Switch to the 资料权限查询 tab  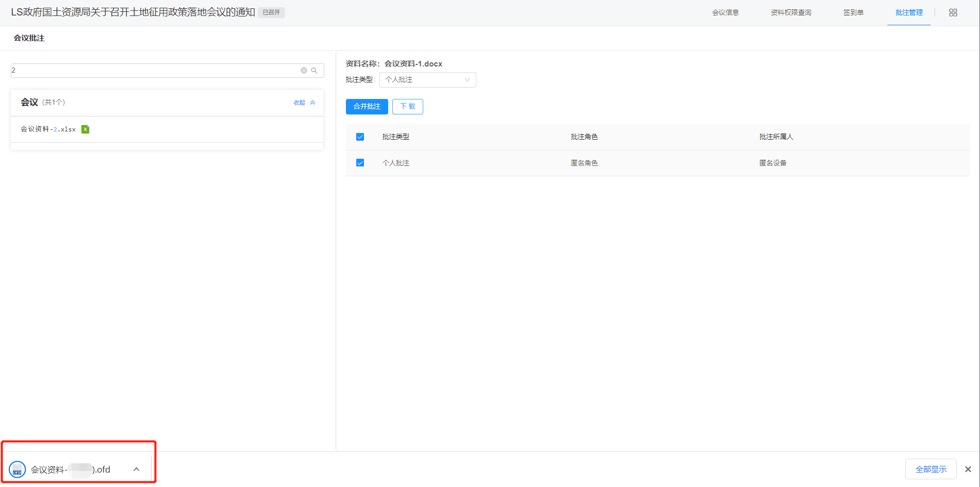(791, 12)
